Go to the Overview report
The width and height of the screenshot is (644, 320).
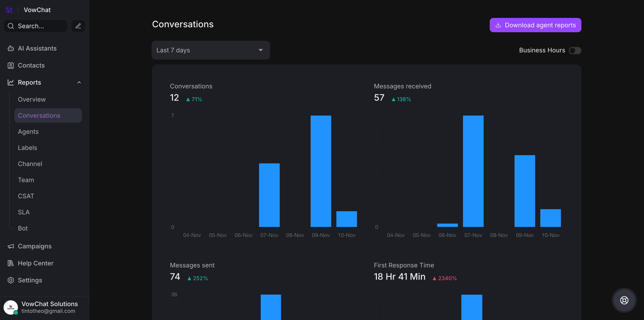pyautogui.click(x=32, y=99)
